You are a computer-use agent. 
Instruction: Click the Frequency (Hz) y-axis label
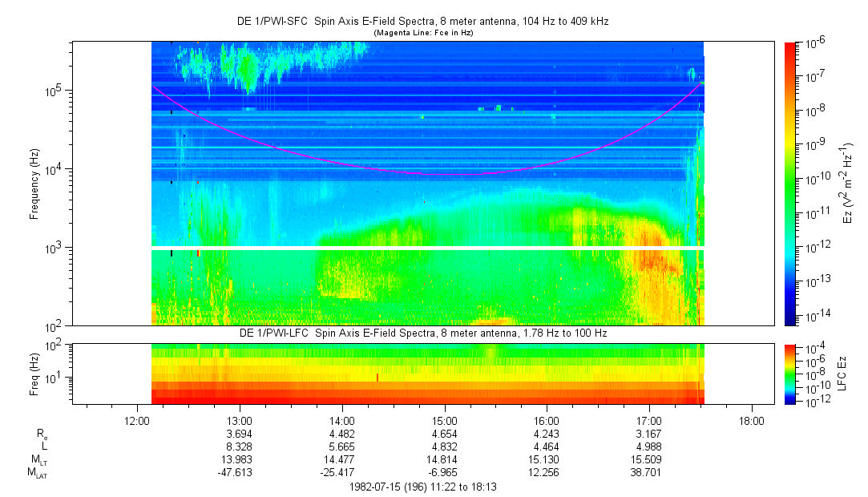pyautogui.click(x=34, y=183)
